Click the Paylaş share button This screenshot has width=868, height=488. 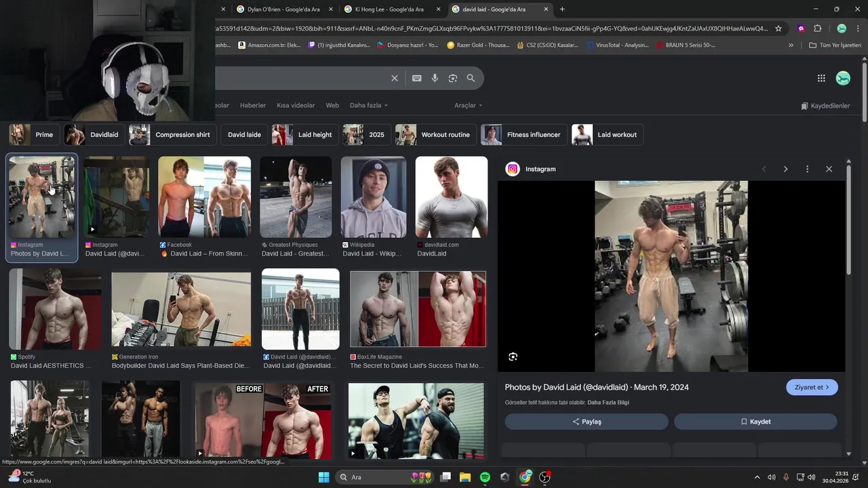pyautogui.click(x=587, y=422)
